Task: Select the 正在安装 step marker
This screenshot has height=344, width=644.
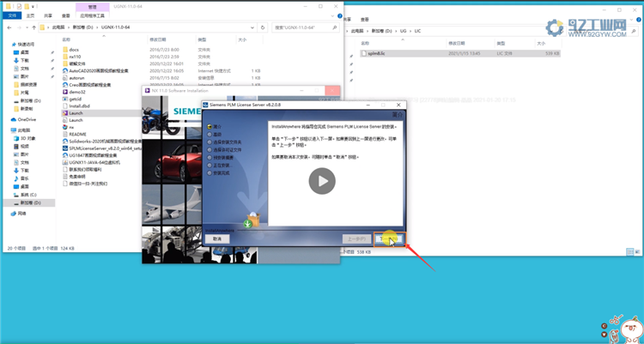Action: tap(219, 166)
